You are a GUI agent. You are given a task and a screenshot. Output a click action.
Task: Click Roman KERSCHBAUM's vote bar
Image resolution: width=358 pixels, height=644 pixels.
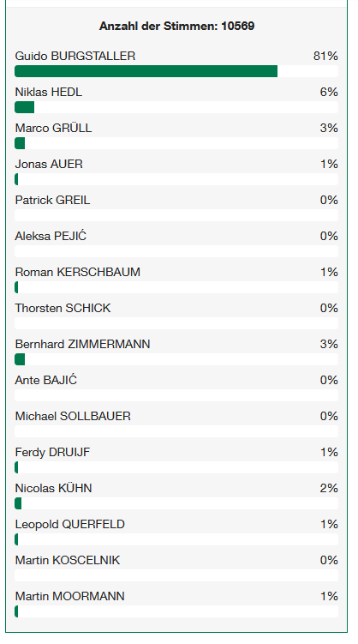176,287
